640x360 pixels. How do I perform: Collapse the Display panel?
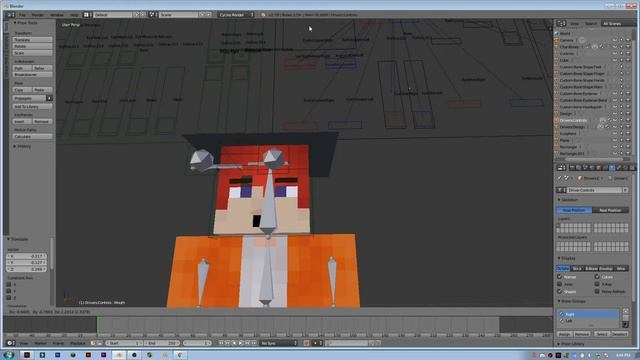(559, 258)
